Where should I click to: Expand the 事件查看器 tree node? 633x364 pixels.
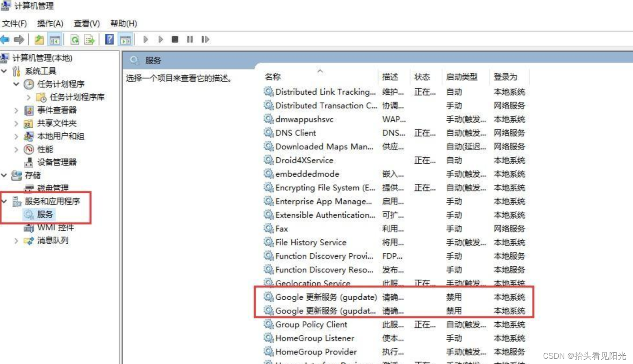[x=16, y=110]
